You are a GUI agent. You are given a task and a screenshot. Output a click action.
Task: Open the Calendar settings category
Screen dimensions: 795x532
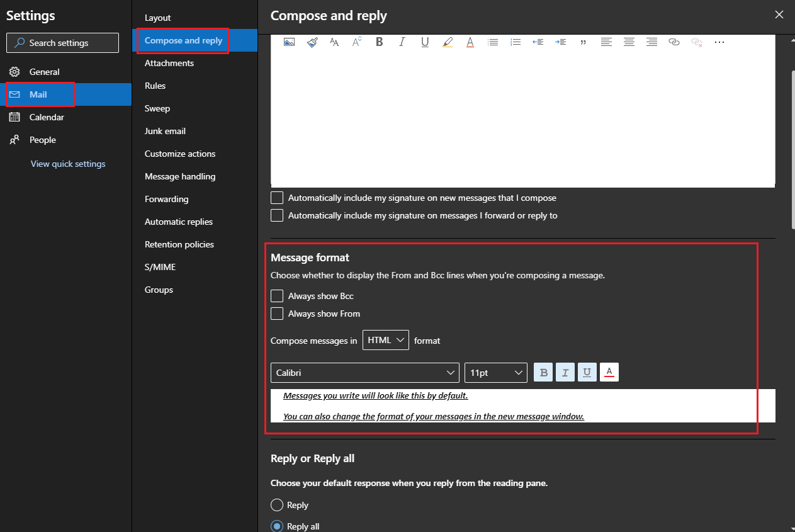tap(47, 117)
